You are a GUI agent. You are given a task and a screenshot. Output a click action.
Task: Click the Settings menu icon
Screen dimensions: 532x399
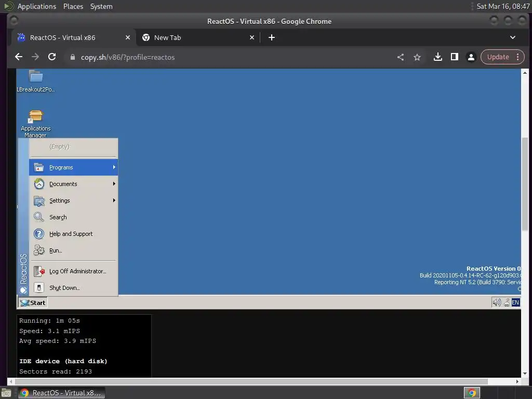39,201
